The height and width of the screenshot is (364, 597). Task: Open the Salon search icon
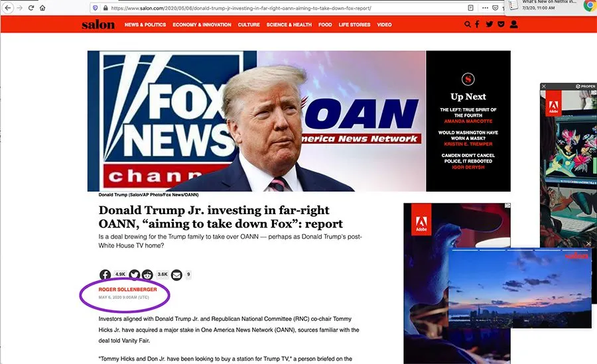pos(467,25)
